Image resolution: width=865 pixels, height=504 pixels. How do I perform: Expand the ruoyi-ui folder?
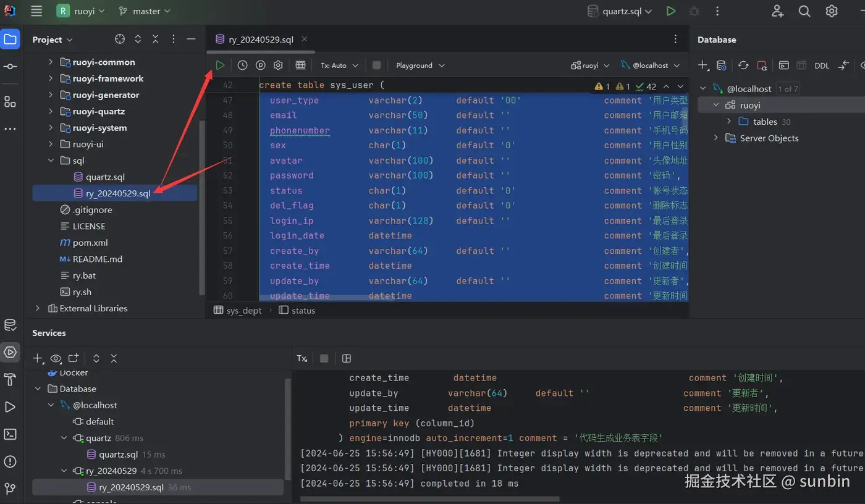(x=51, y=144)
